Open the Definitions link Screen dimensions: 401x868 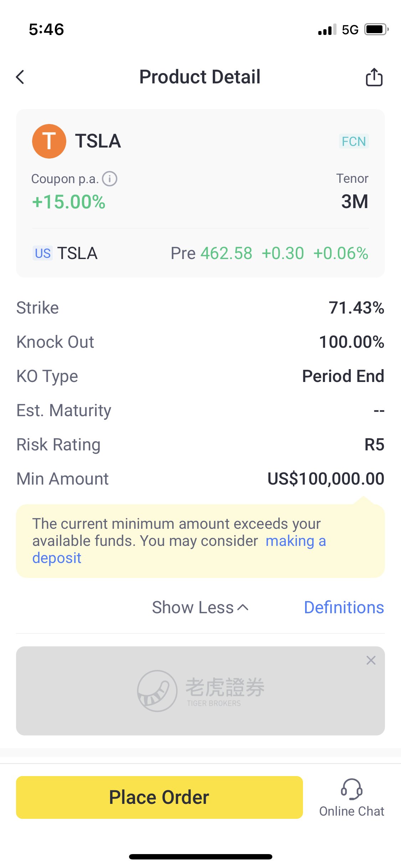click(x=344, y=608)
